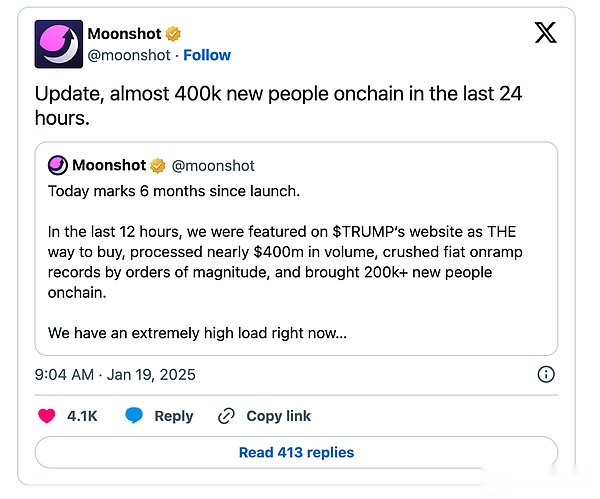Click the small avatar in quoted tweet
This screenshot has height=499, width=600.
[58, 165]
